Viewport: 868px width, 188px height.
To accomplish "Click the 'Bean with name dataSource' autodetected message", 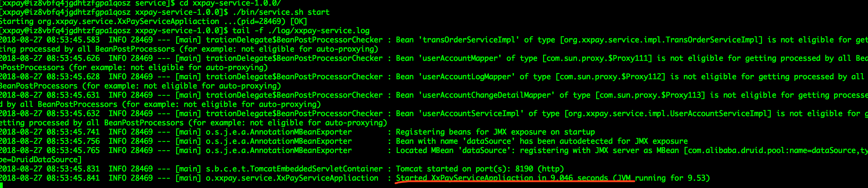I will click(542, 141).
